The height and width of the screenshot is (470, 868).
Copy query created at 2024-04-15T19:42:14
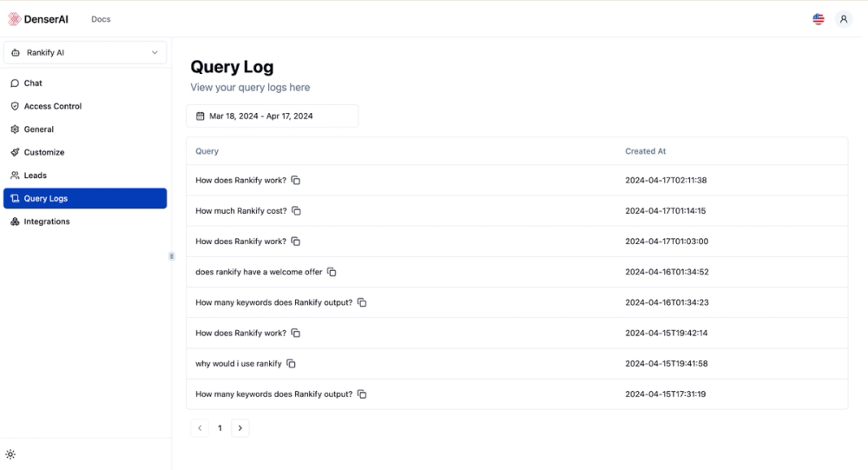[x=296, y=333]
